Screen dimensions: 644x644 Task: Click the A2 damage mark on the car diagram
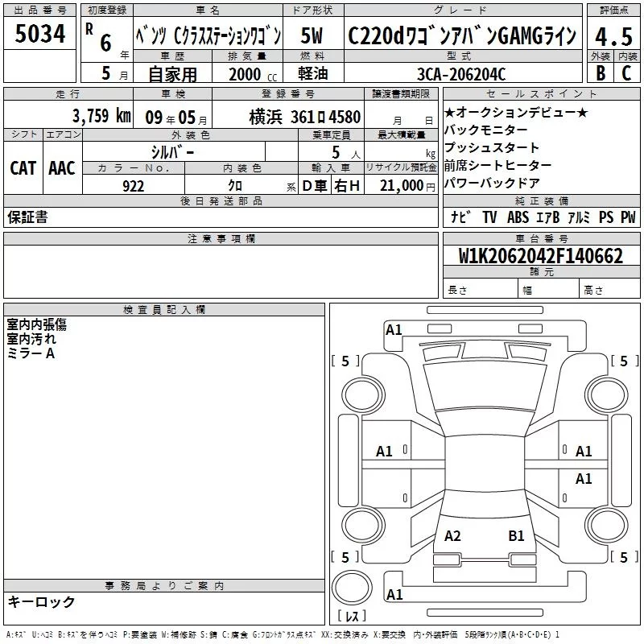(x=452, y=535)
